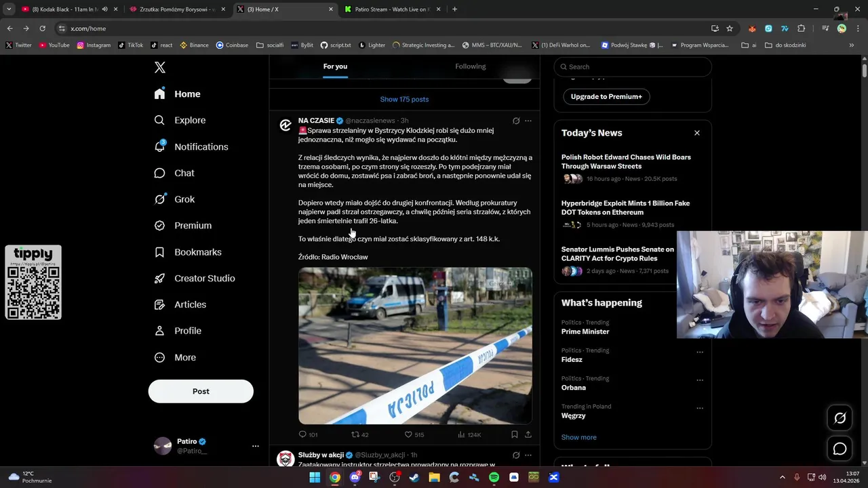
Task: Open the socialfi bookmarks folder
Action: pos(270,45)
